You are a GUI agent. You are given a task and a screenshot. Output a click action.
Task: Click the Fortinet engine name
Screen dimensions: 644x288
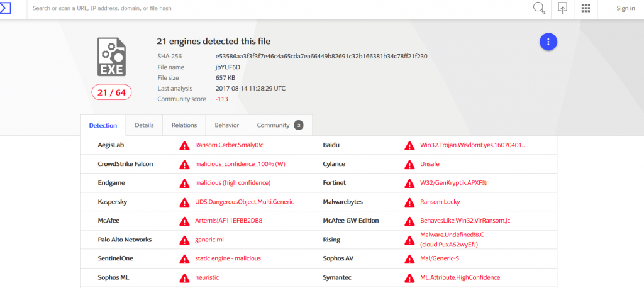click(335, 183)
